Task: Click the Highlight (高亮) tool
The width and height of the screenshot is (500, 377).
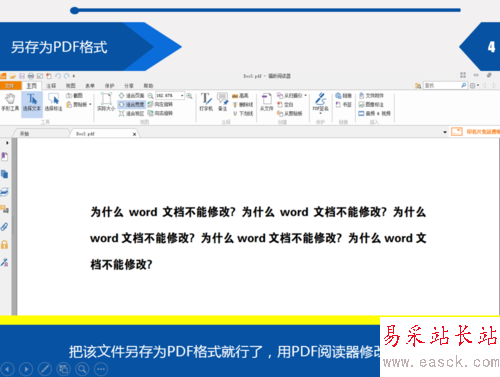Action: pyautogui.click(x=241, y=96)
